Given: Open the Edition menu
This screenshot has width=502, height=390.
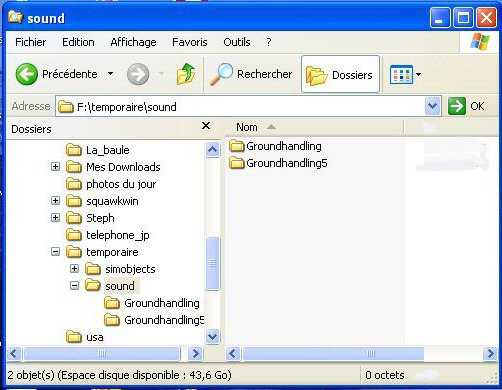Looking at the screenshot, I should coord(78,42).
